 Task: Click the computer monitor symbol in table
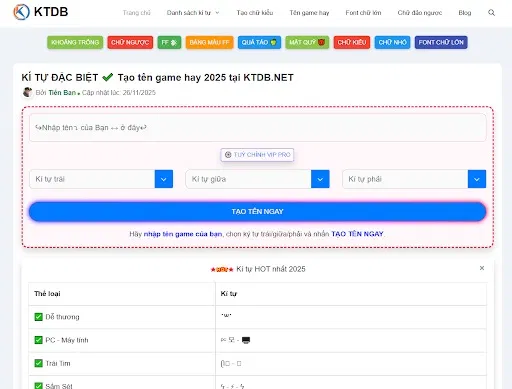pyautogui.click(x=246, y=340)
